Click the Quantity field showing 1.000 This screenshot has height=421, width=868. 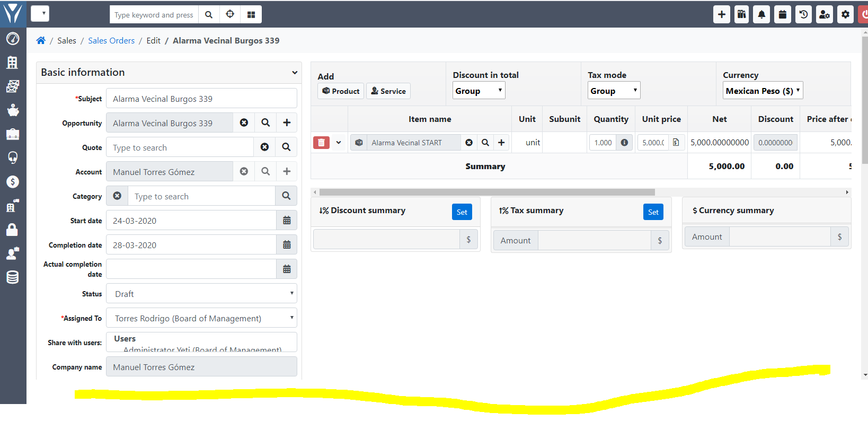coord(603,142)
